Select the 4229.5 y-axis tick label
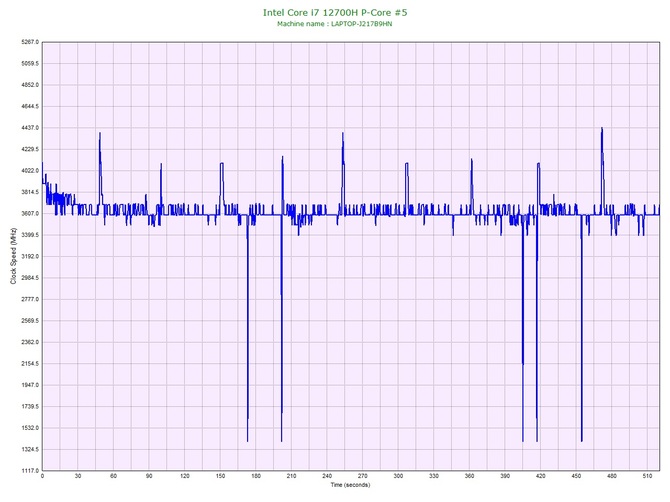This screenshot has height=502, width=670. (x=30, y=149)
